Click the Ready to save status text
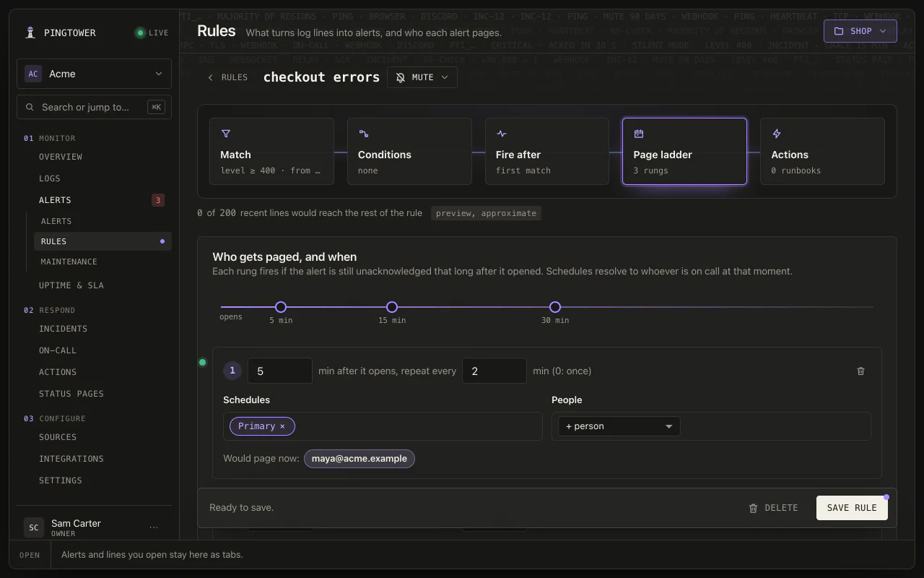924x578 pixels. coord(242,508)
